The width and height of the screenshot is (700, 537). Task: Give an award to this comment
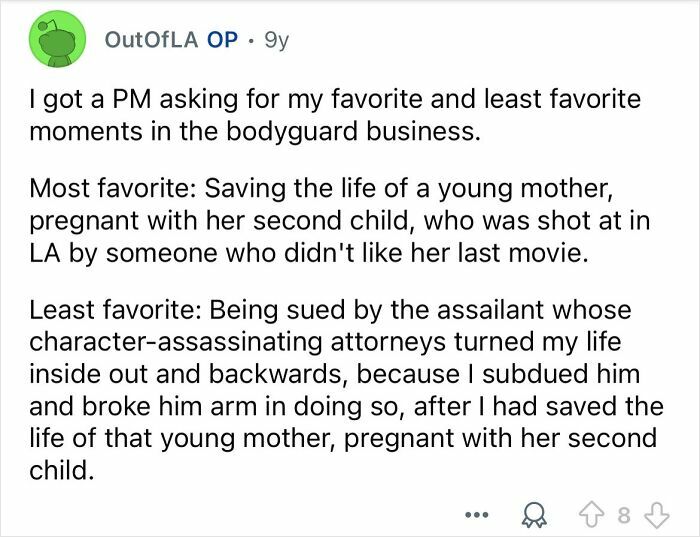tap(534, 516)
